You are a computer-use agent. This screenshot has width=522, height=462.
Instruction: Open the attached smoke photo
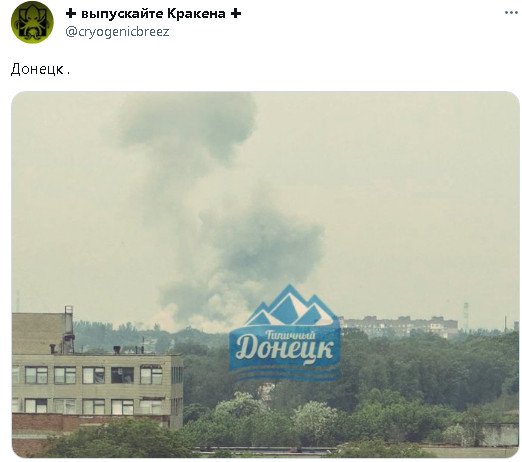point(265,274)
